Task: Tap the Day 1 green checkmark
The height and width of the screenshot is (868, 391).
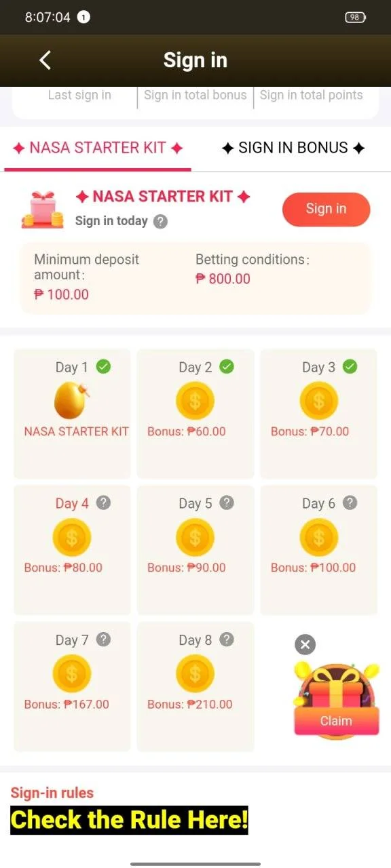Action: tap(103, 366)
